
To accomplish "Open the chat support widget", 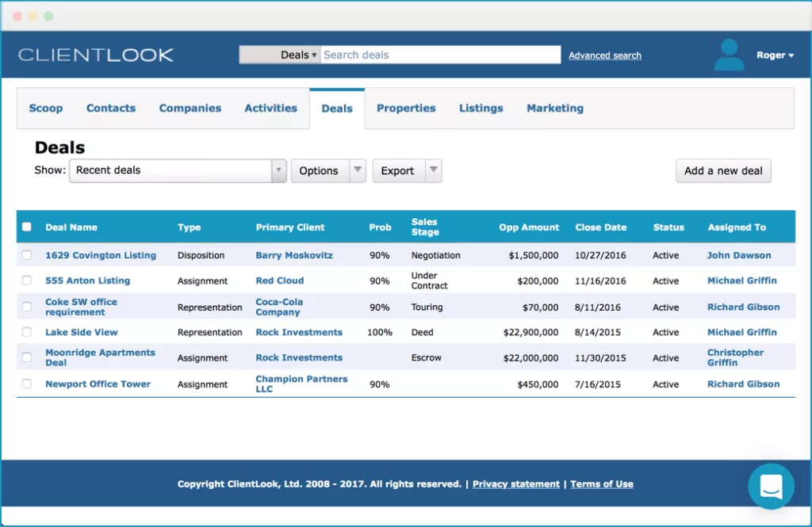I will tap(771, 486).
